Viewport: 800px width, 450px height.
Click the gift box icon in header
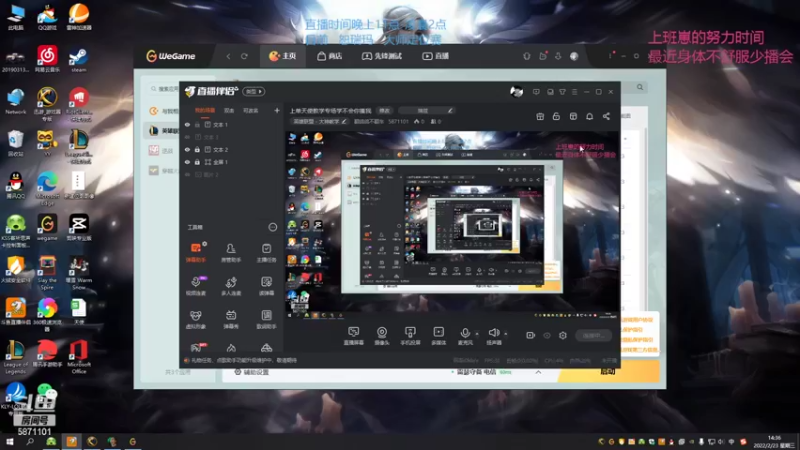coord(540,116)
